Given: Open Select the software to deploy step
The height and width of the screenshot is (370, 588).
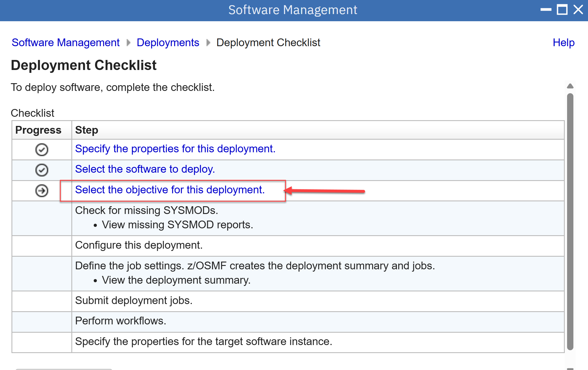Looking at the screenshot, I should (x=145, y=169).
